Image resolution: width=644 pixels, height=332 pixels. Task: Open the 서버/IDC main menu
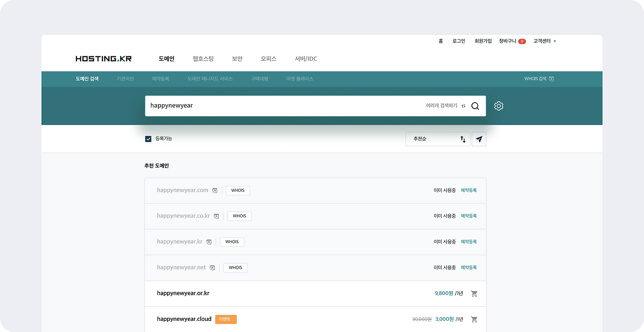[306, 59]
